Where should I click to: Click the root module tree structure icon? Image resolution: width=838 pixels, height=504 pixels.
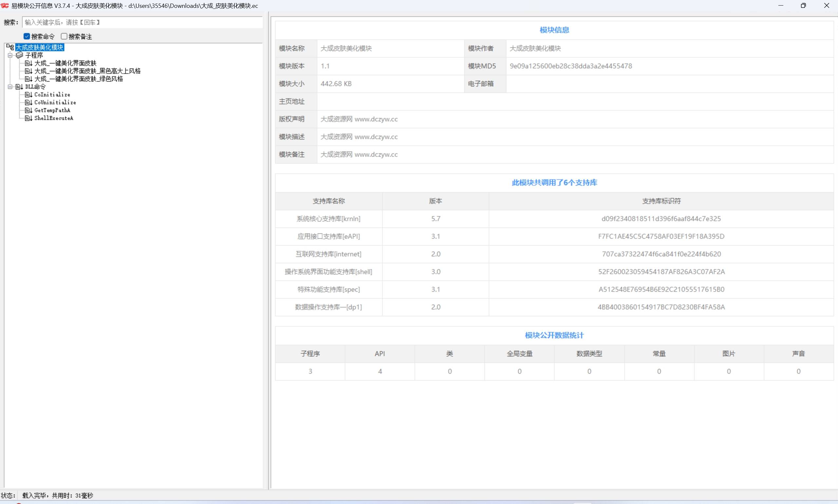tap(10, 47)
